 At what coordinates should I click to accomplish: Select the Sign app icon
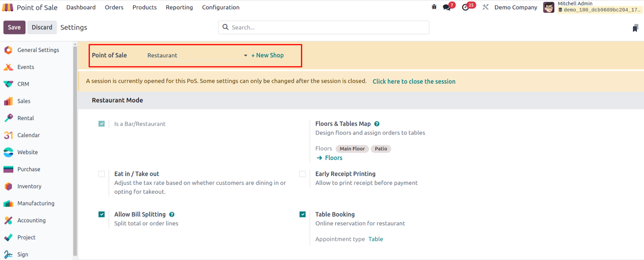[8, 254]
